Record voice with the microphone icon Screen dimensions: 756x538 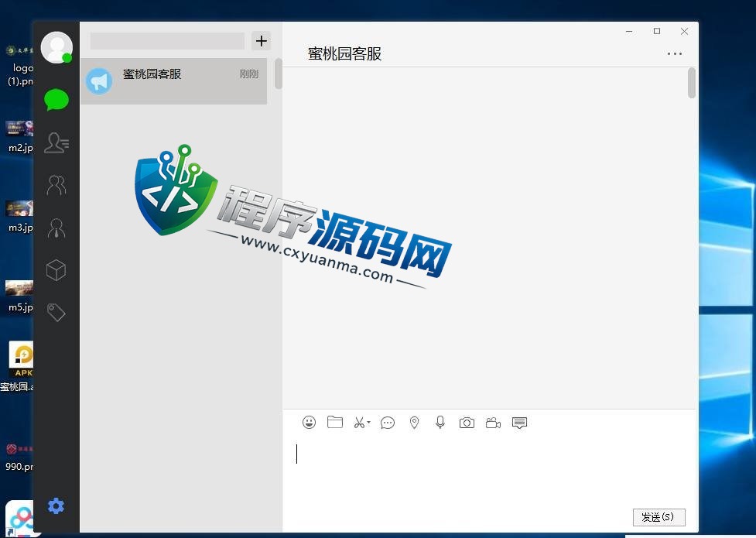click(440, 423)
